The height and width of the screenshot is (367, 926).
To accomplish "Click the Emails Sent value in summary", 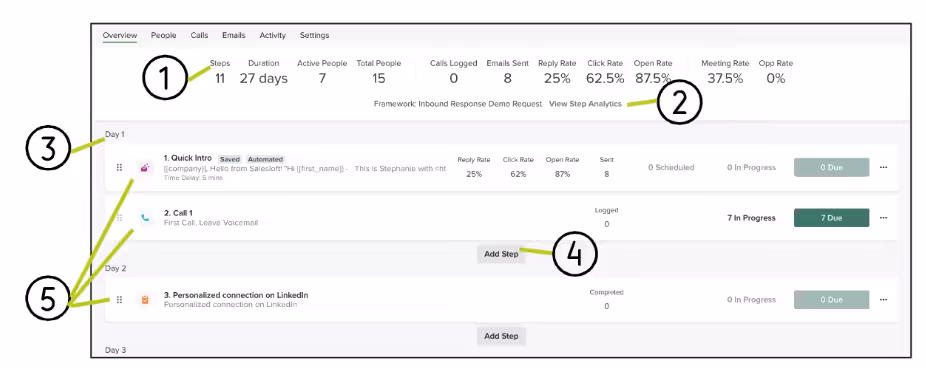I will (x=507, y=78).
